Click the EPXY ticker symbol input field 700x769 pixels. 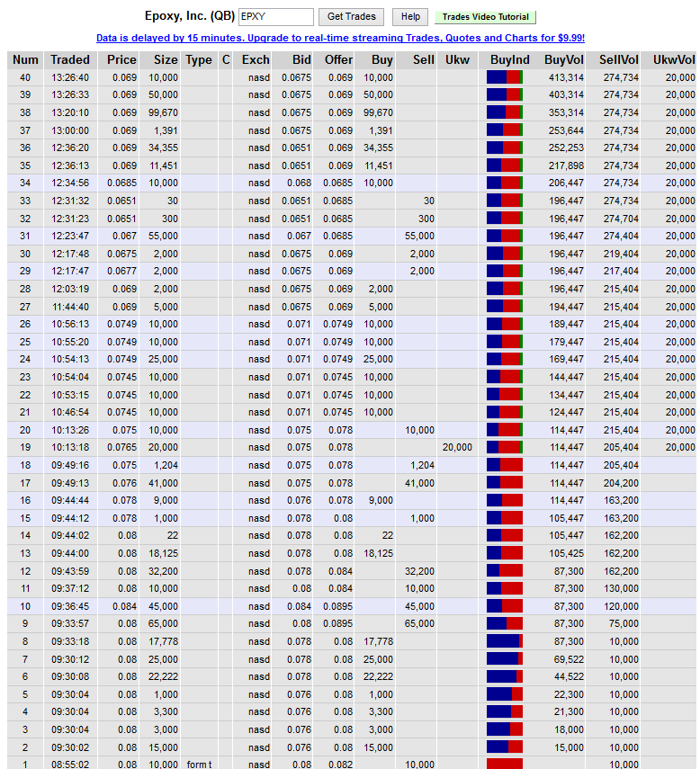(x=276, y=17)
